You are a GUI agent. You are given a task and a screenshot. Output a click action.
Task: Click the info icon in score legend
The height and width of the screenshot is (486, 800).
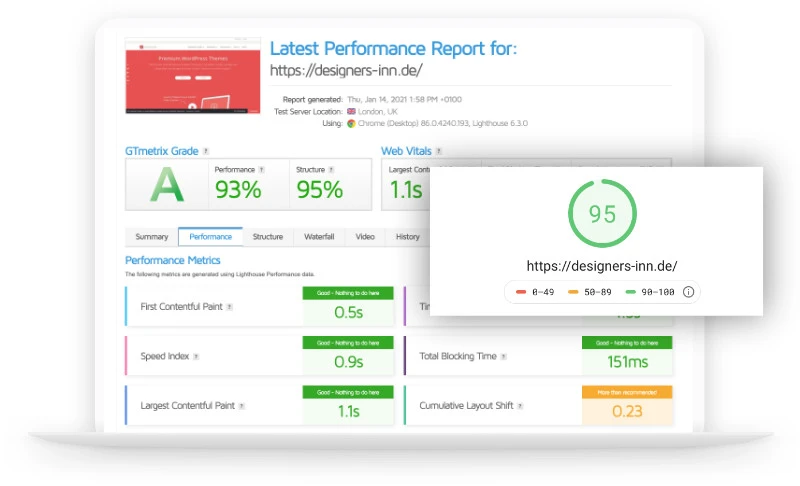pos(688,292)
